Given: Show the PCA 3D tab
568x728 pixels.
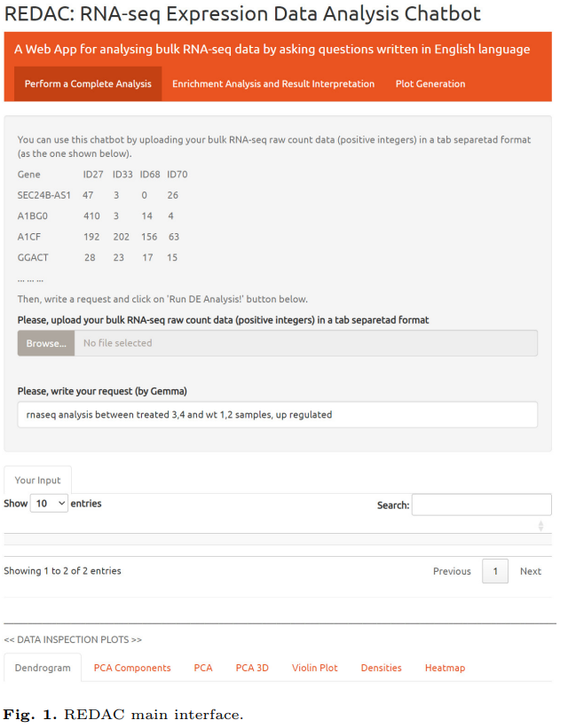Looking at the screenshot, I should pyautogui.click(x=252, y=668).
